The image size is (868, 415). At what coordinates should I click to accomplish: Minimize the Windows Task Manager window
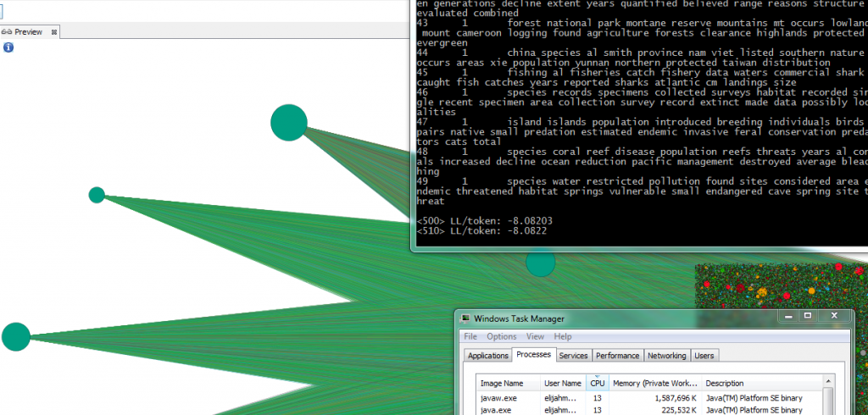(x=787, y=316)
